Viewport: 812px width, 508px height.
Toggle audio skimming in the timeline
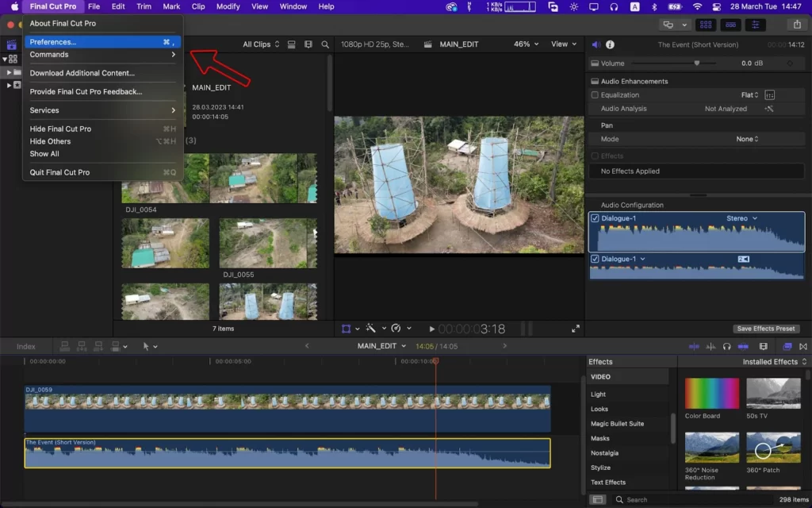[x=710, y=346]
